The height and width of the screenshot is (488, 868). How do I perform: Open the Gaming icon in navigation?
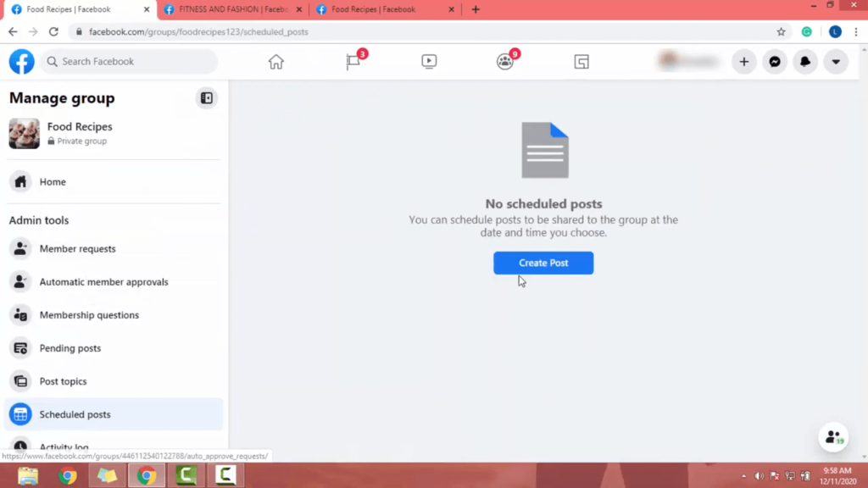coord(581,61)
